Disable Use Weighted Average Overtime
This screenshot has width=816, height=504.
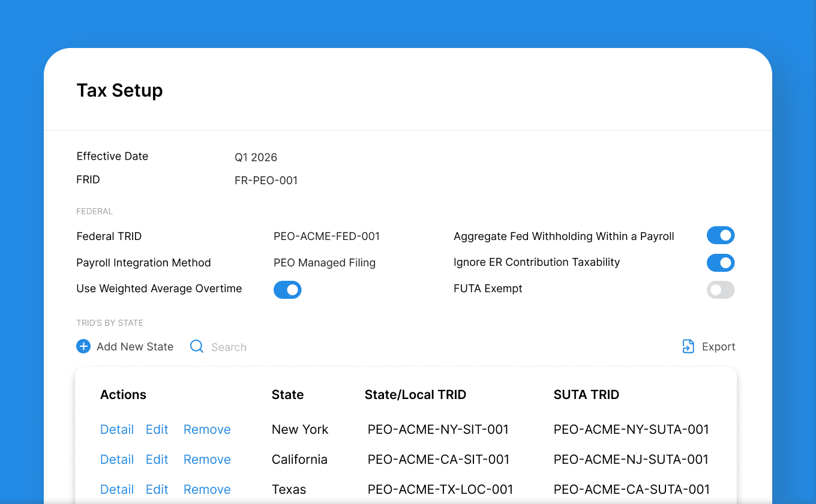pos(287,289)
